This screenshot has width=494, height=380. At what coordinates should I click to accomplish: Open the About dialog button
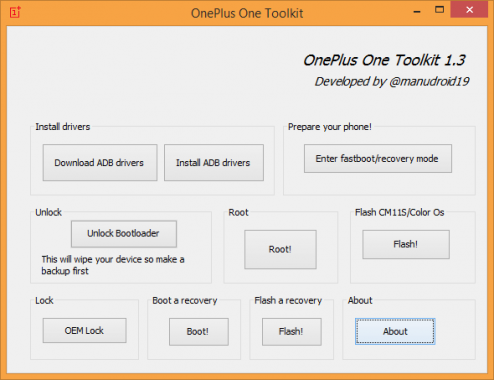pyautogui.click(x=395, y=331)
